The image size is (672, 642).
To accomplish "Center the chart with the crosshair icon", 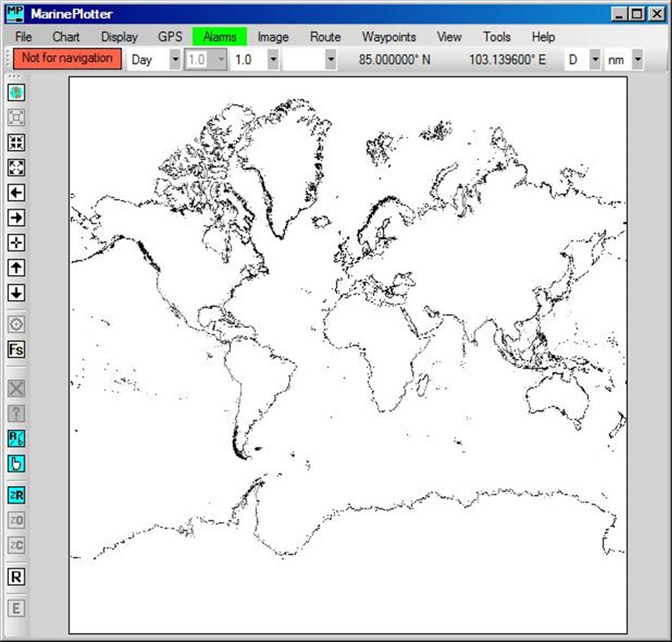I will coord(15,242).
